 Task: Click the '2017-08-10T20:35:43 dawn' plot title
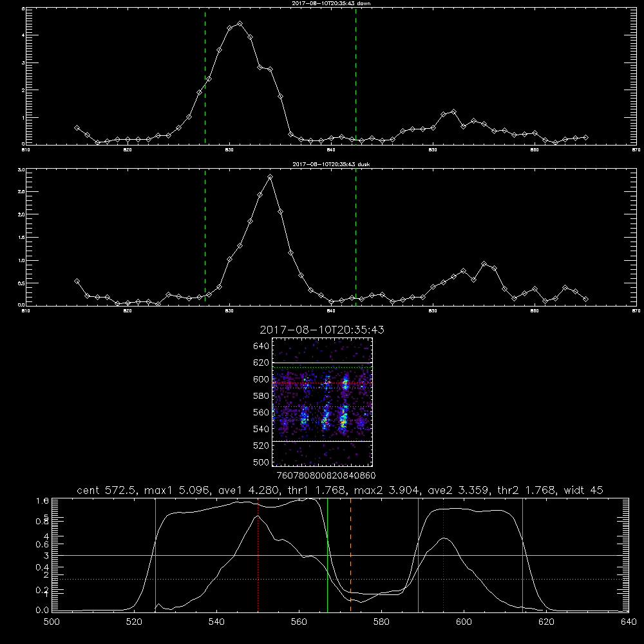331,3
